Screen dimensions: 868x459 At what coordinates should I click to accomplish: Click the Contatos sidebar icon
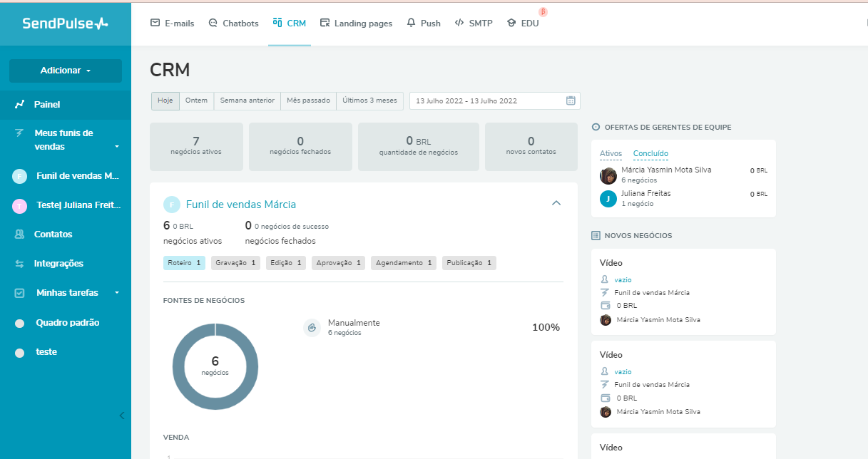[x=20, y=234]
